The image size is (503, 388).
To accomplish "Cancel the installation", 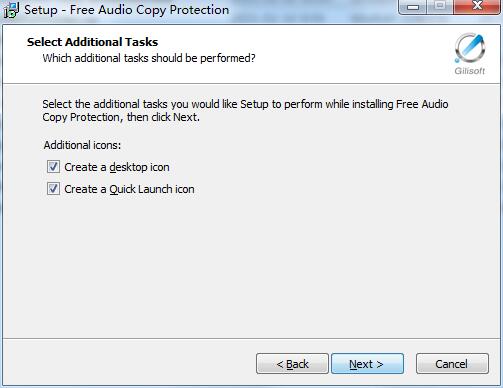I will pyautogui.click(x=452, y=364).
